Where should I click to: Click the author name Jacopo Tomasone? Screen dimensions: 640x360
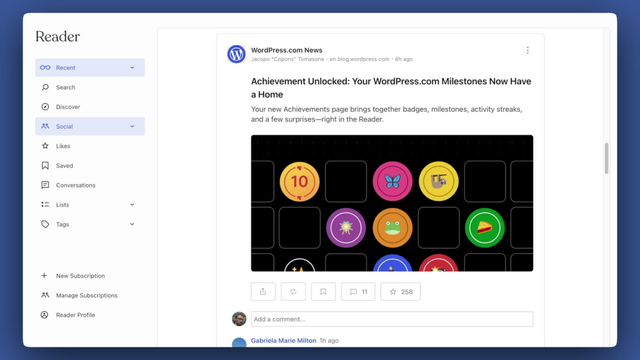287,59
